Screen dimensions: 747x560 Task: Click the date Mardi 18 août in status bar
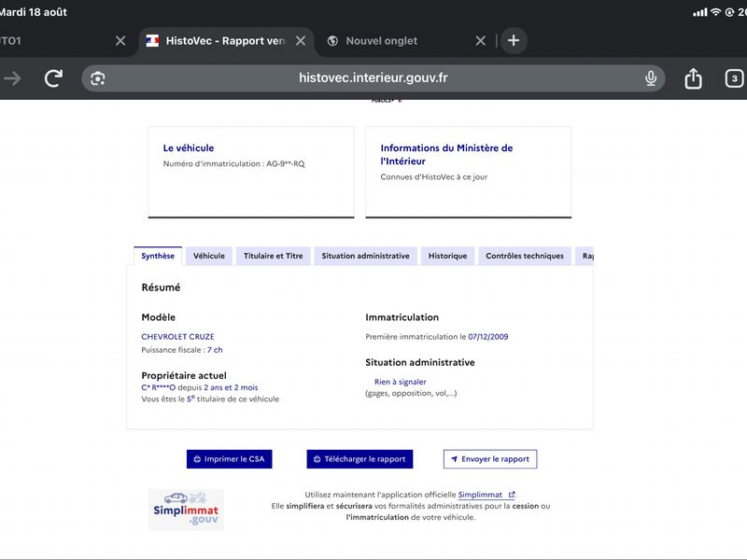pos(33,12)
